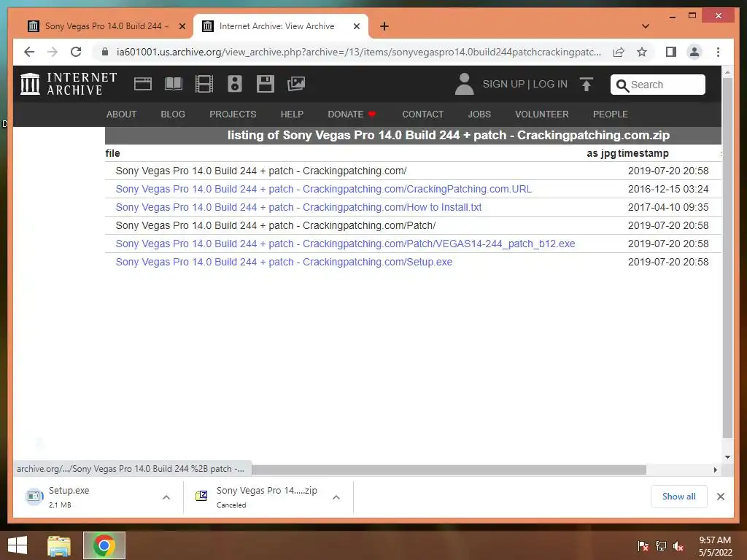Open the HELP menu item
The height and width of the screenshot is (560, 747).
(x=292, y=114)
